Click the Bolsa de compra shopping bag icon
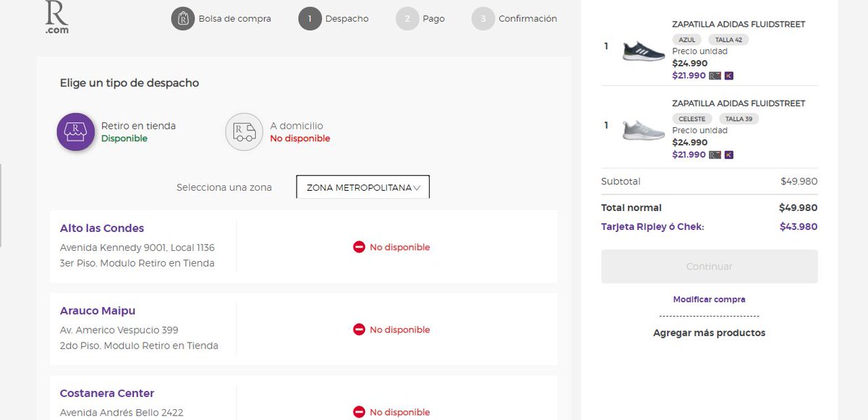Viewport: 868px width, 420px height. [182, 20]
